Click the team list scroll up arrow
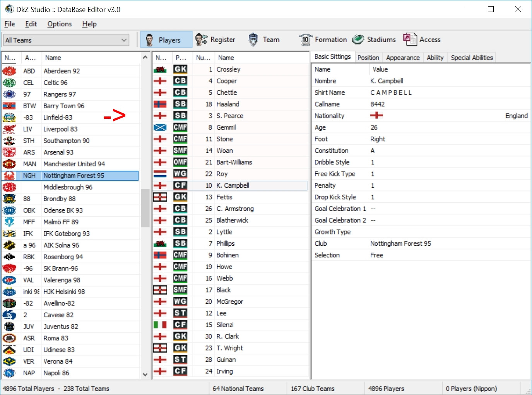This screenshot has height=395, width=532. click(145, 57)
